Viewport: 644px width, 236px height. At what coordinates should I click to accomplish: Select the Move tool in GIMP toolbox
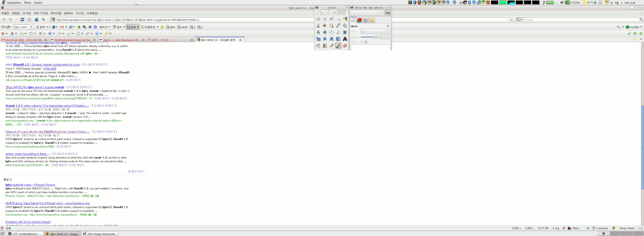point(325,32)
